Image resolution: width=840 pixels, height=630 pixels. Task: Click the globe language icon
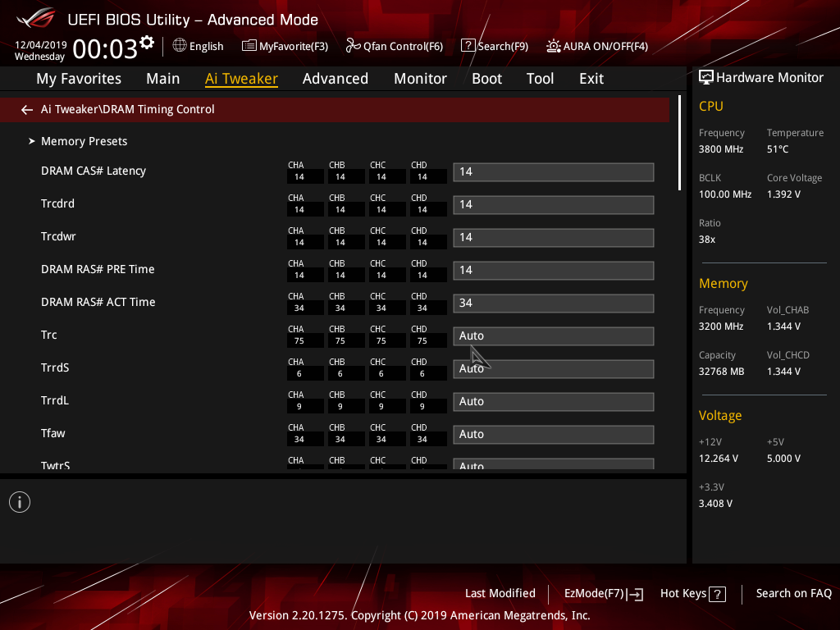pyautogui.click(x=180, y=46)
